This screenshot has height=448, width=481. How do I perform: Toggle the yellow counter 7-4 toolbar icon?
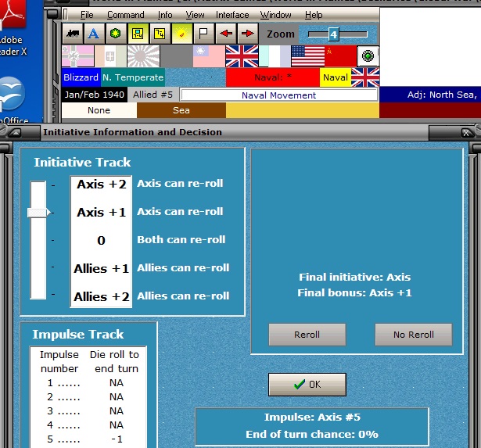pyautogui.click(x=160, y=34)
